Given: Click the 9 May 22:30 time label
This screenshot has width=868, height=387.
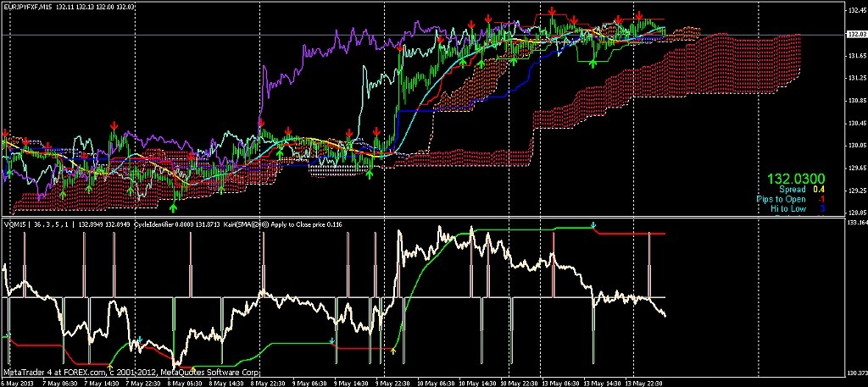Looking at the screenshot, I should pyautogui.click(x=393, y=383).
